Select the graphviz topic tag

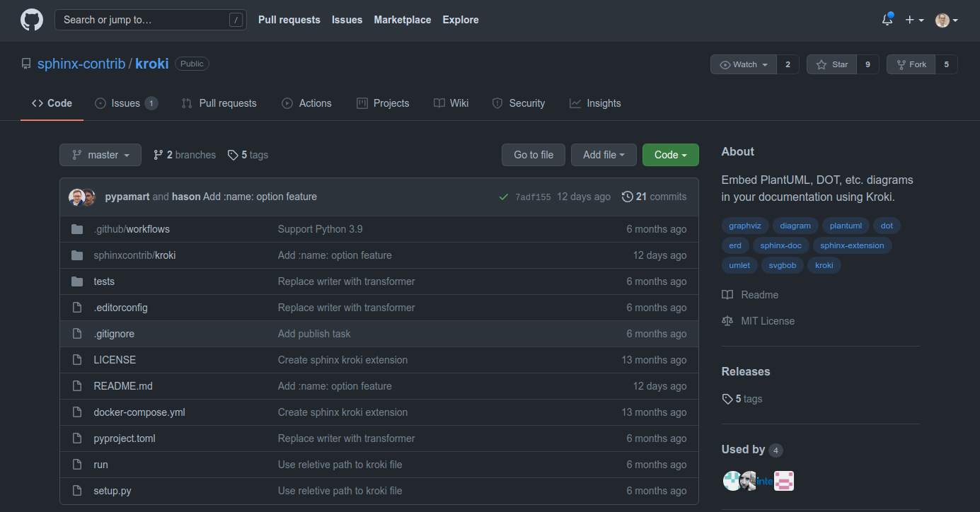point(744,226)
